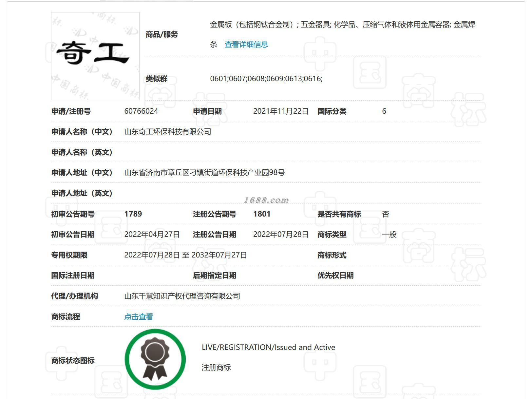
Task: Click the agency name 山东千慧知识产权代理咨询有限公司
Action: point(182,296)
